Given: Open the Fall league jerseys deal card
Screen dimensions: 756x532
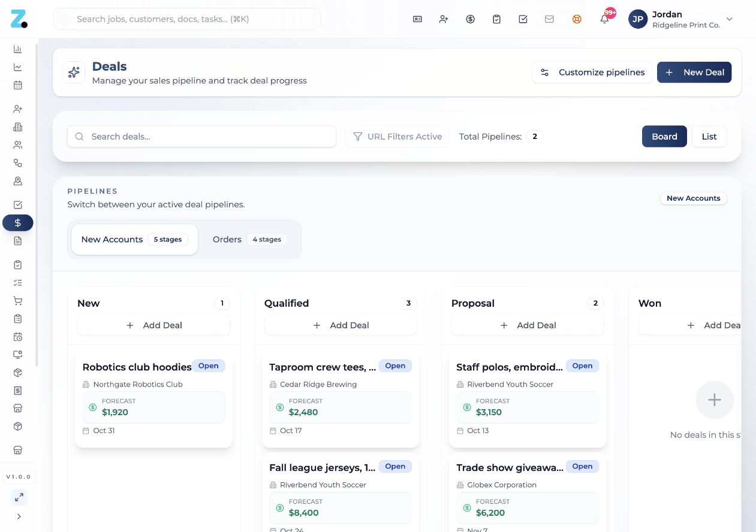Looking at the screenshot, I should [341, 493].
